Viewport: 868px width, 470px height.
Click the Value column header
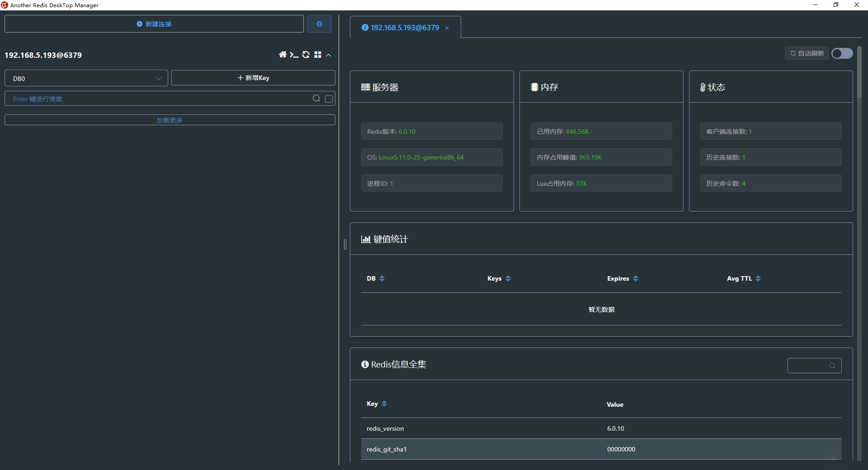tap(615, 404)
